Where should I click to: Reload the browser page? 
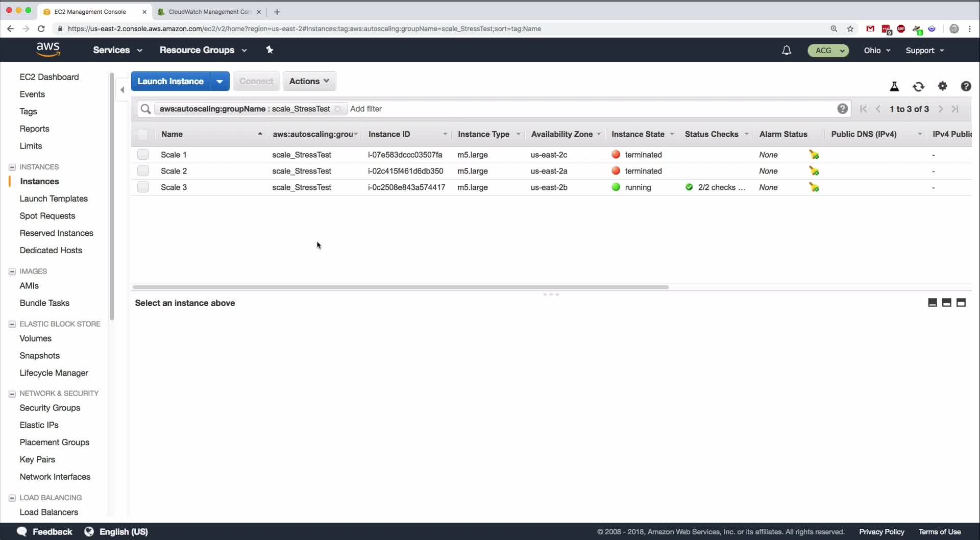(x=41, y=29)
